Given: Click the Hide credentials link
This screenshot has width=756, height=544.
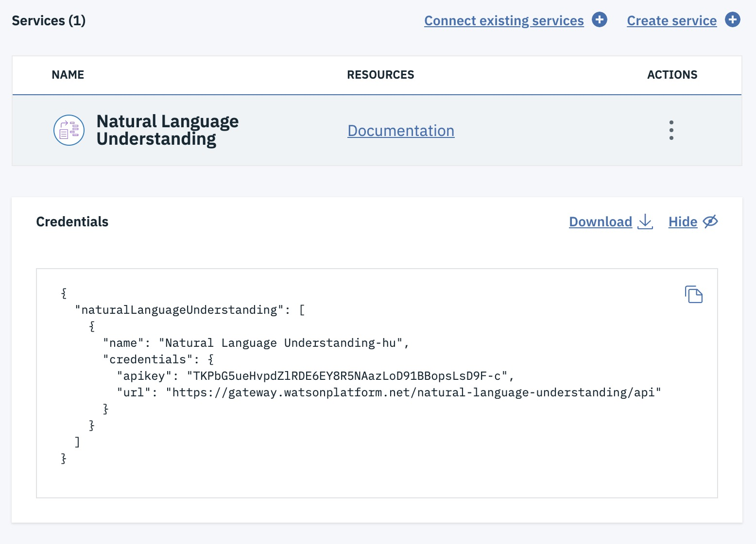Looking at the screenshot, I should (683, 221).
